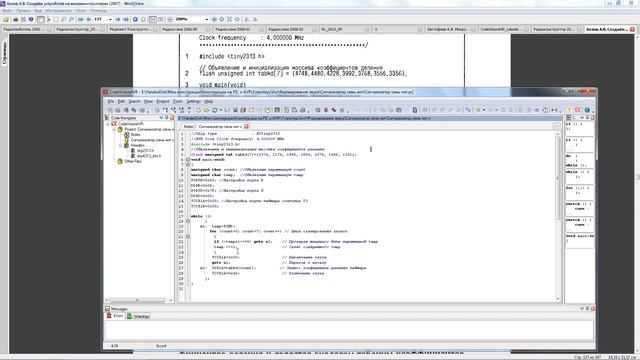This screenshot has height=360, width=640.
Task: Open Code Navigator panel dropdown arrow
Action: point(161,118)
